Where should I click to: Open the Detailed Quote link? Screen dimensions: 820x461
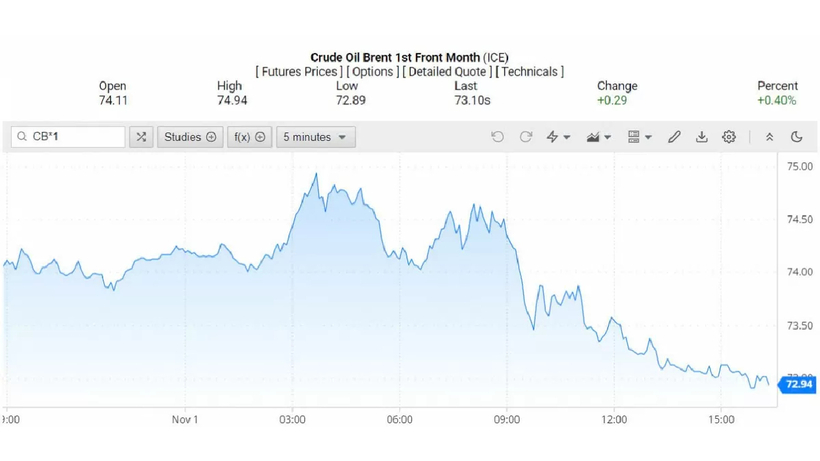point(449,72)
